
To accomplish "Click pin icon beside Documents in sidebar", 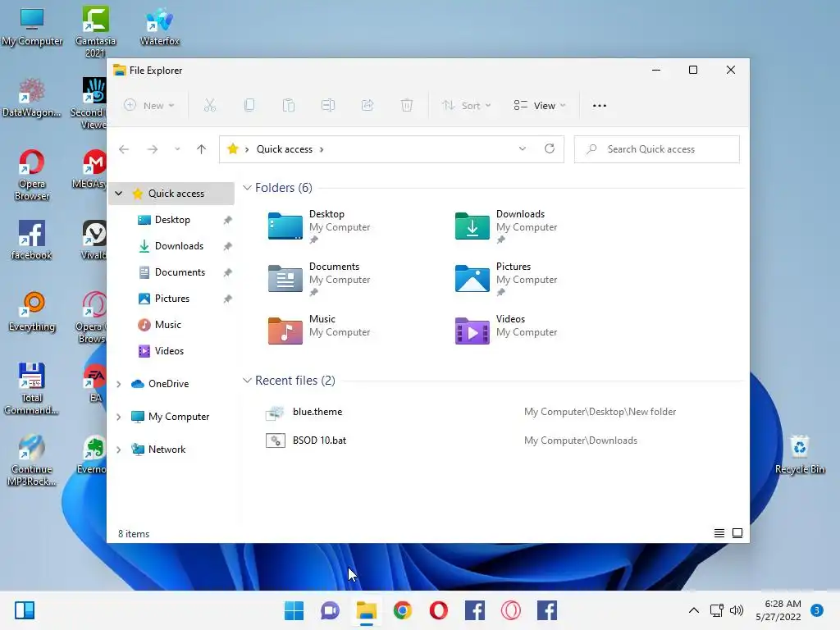I will tap(228, 272).
